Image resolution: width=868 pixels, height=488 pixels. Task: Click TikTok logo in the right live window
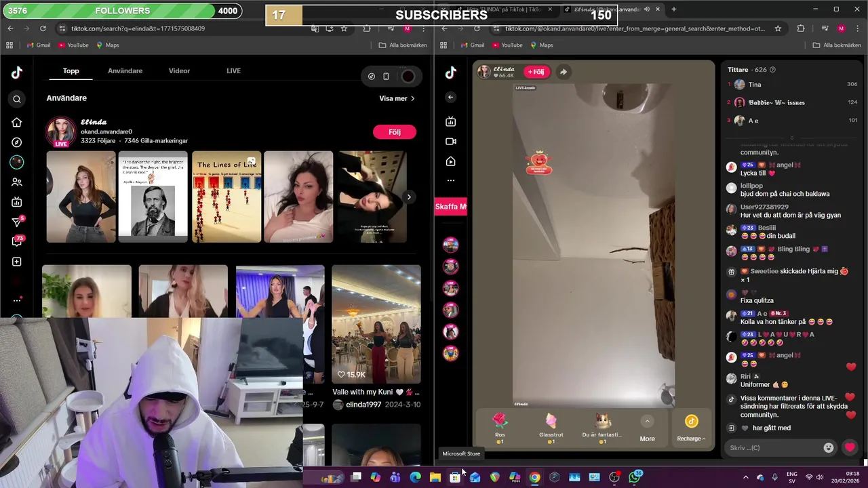451,73
